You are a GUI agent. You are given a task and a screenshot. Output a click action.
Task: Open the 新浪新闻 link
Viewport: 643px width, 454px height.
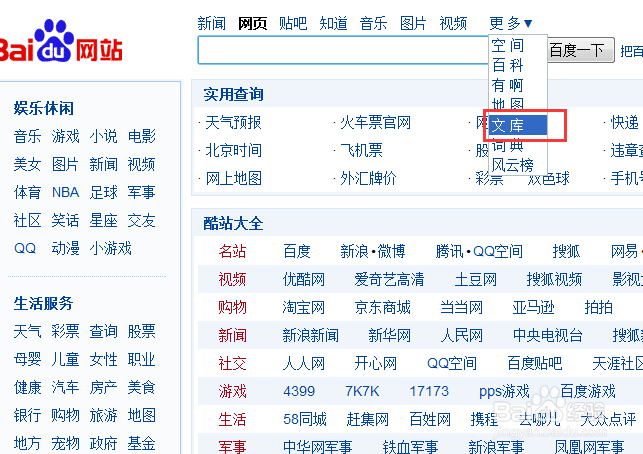[x=310, y=335]
